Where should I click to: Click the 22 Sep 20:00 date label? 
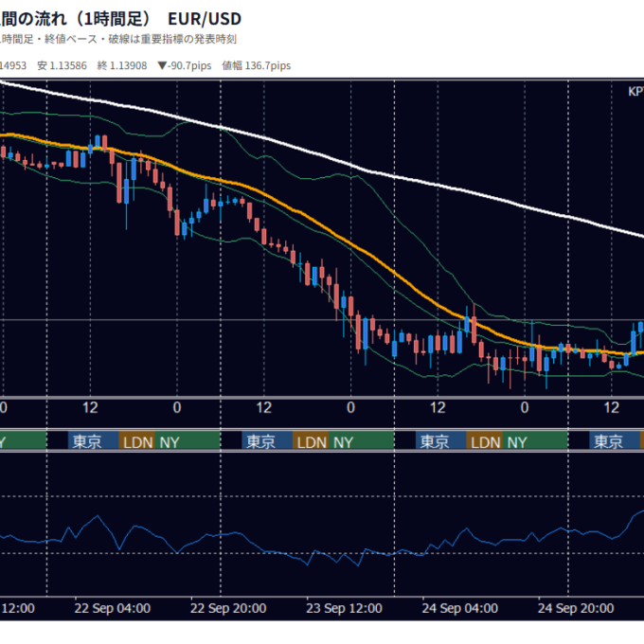click(228, 608)
